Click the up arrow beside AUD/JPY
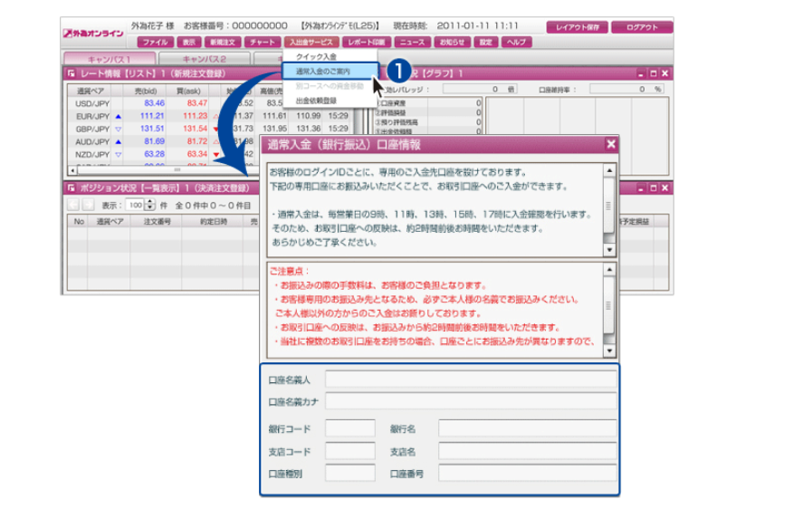Viewport: 812px width, 519px height. (x=119, y=141)
